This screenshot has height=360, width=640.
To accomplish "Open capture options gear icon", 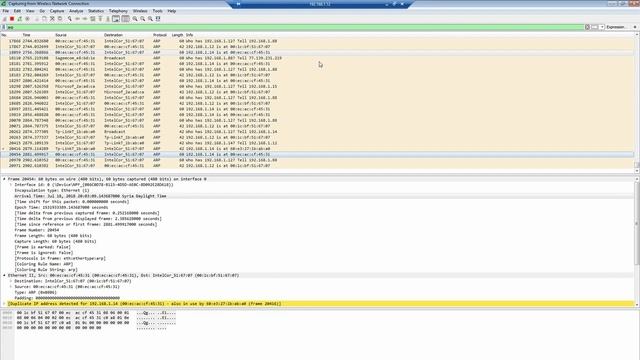I will click(x=27, y=19).
